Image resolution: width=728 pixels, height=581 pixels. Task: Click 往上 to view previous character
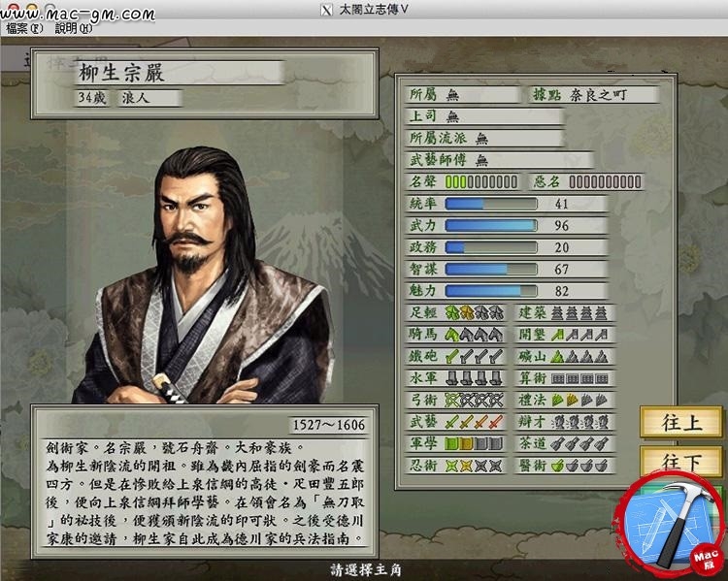pos(681,422)
